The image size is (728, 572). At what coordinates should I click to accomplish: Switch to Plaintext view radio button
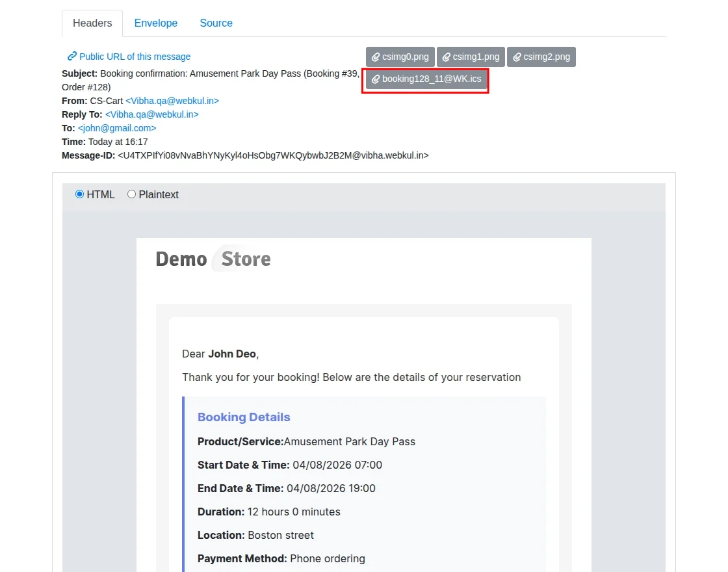(132, 194)
